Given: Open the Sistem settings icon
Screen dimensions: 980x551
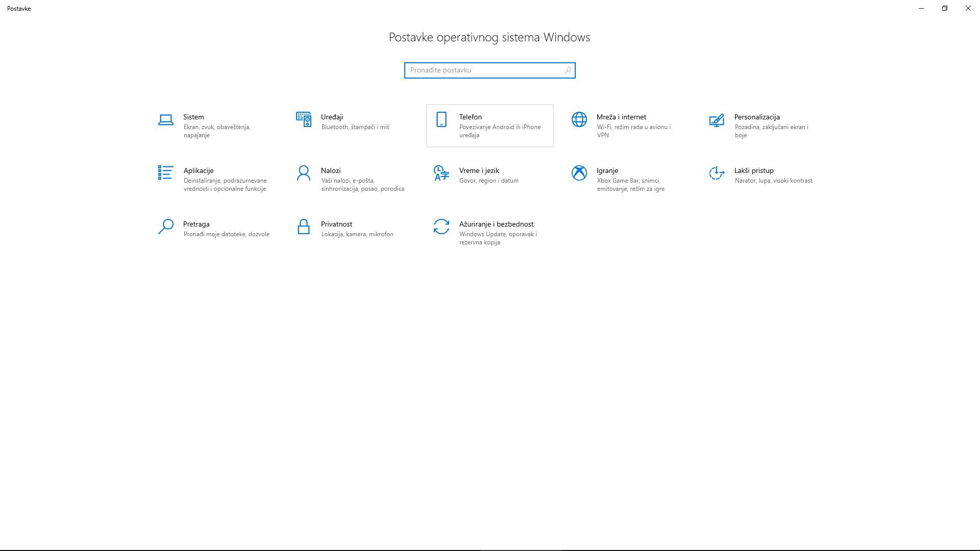Looking at the screenshot, I should pyautogui.click(x=166, y=120).
